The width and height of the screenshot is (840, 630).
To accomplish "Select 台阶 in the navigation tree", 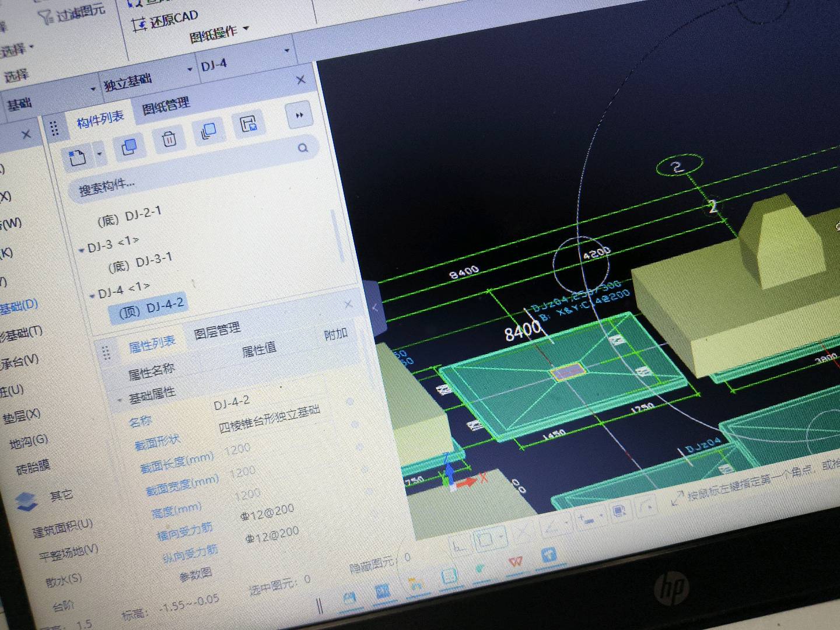I will coord(63,605).
